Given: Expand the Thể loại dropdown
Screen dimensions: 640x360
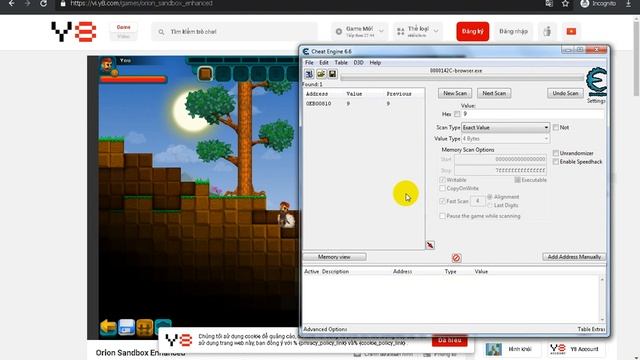Looking at the screenshot, I should pos(417,31).
